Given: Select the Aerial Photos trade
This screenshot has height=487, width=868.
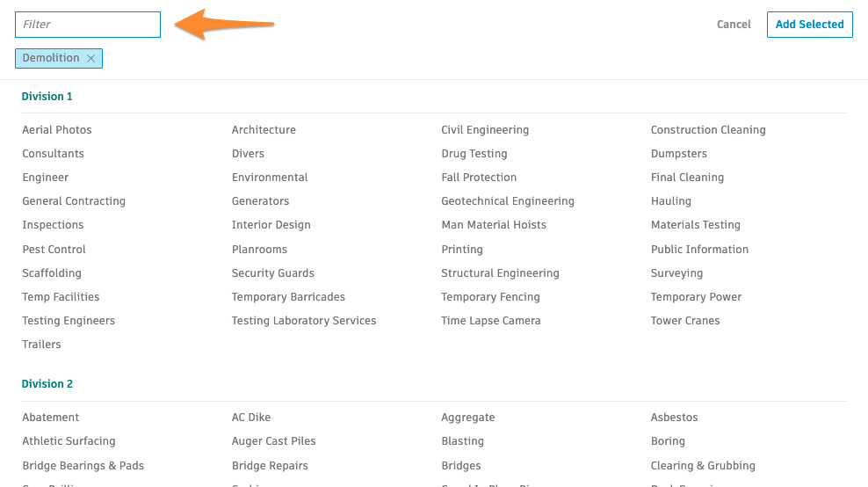Looking at the screenshot, I should click(57, 130).
